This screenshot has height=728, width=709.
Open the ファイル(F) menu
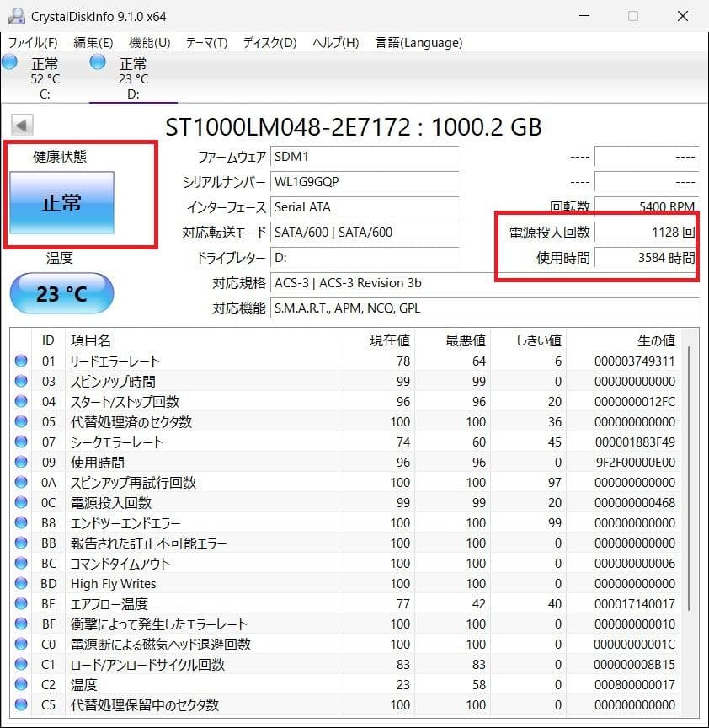[x=33, y=43]
